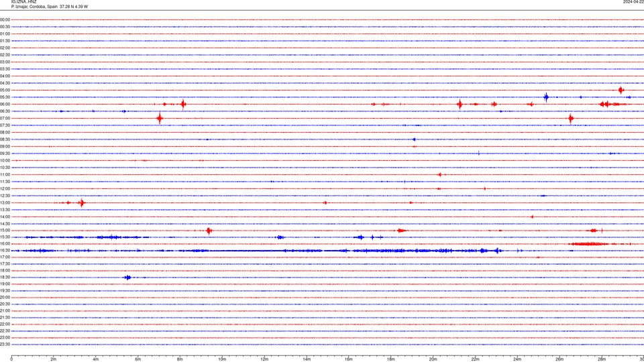Select the 05:00 trace time label
The width and height of the screenshot is (644, 362).
click(x=5, y=90)
